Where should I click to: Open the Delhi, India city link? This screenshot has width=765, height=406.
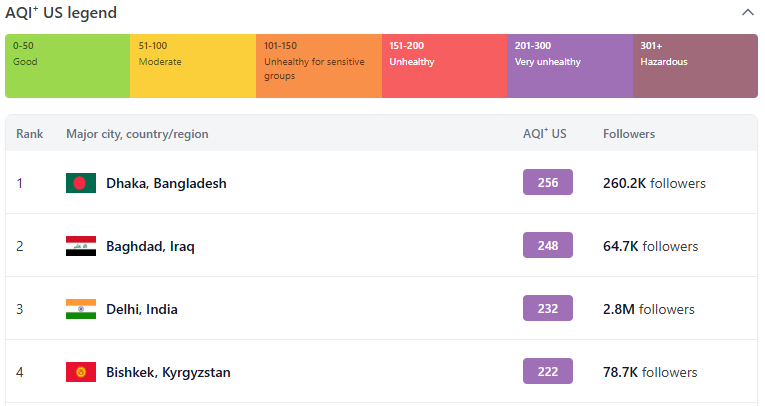(x=141, y=309)
